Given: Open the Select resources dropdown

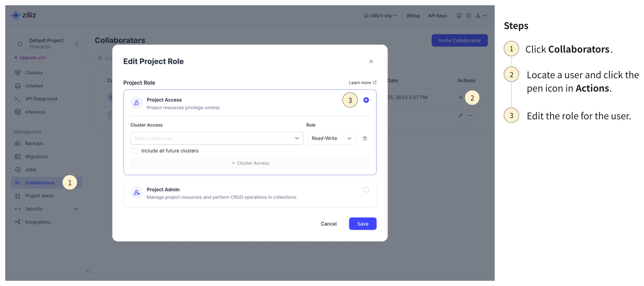Looking at the screenshot, I should point(217,138).
